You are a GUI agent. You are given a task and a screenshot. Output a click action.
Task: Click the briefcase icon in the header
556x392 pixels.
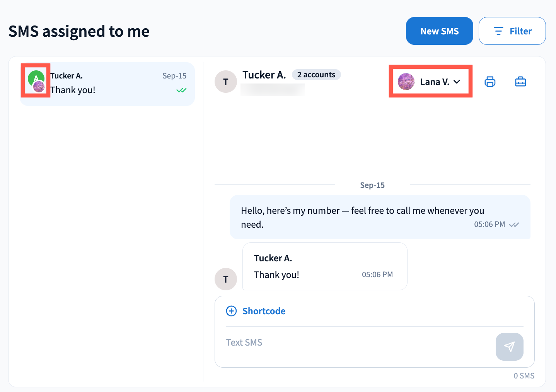pyautogui.click(x=520, y=82)
